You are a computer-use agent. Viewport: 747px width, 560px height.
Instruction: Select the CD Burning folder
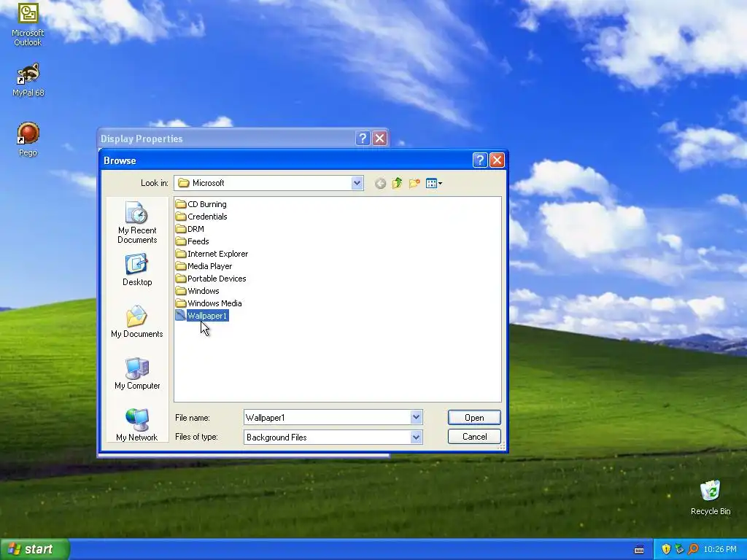201,204
